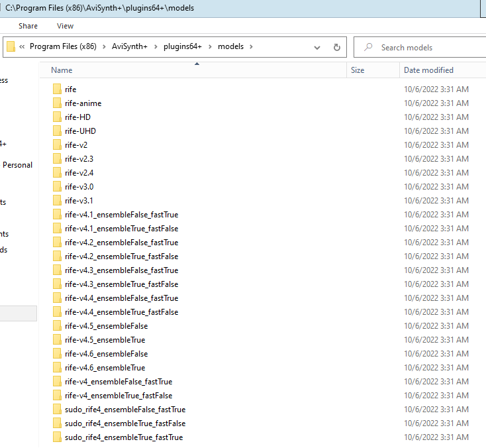The width and height of the screenshot is (486, 448).
Task: Click the rife-v2.3 folder icon
Action: tap(57, 159)
